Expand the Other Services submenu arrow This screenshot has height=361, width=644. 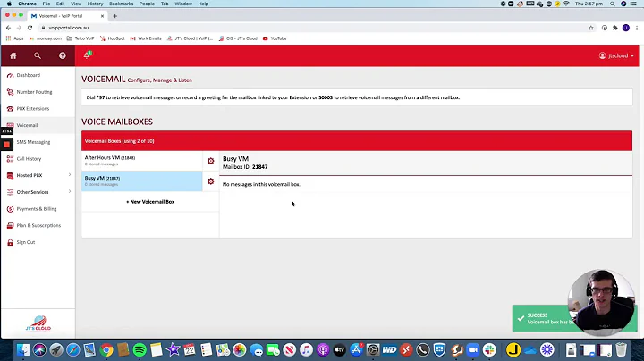pos(70,191)
